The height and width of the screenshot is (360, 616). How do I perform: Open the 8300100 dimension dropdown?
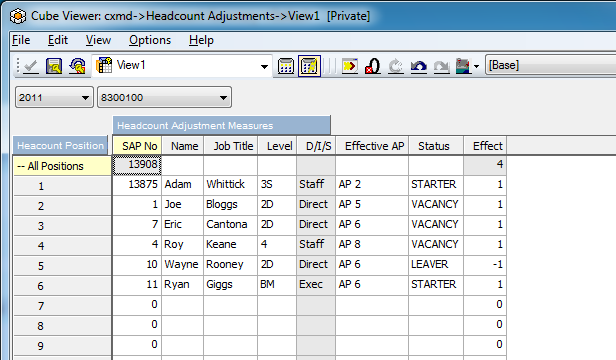tap(164, 97)
